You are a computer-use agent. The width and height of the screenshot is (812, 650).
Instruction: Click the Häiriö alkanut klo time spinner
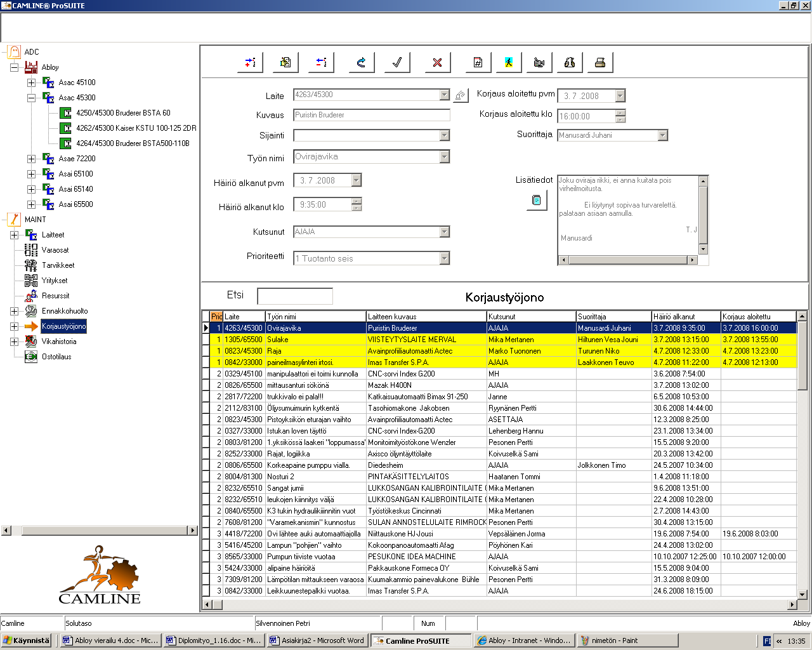[356, 204]
